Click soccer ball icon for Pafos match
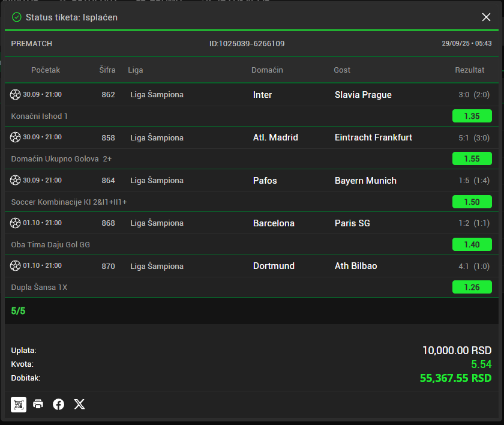 [16, 180]
